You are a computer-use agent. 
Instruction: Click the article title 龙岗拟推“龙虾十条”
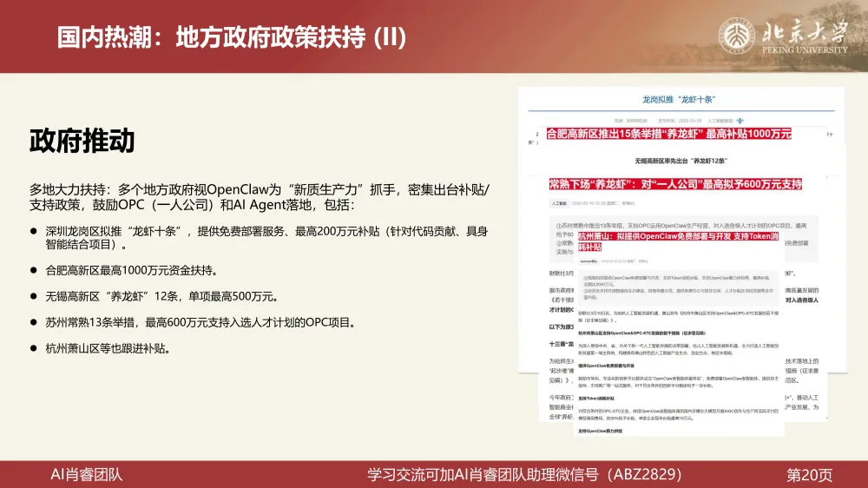(x=680, y=100)
